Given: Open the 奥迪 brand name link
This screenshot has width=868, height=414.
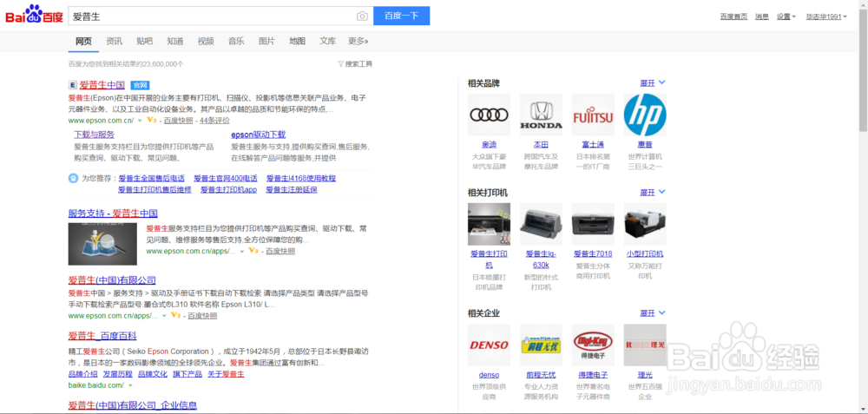Looking at the screenshot, I should pos(489,144).
